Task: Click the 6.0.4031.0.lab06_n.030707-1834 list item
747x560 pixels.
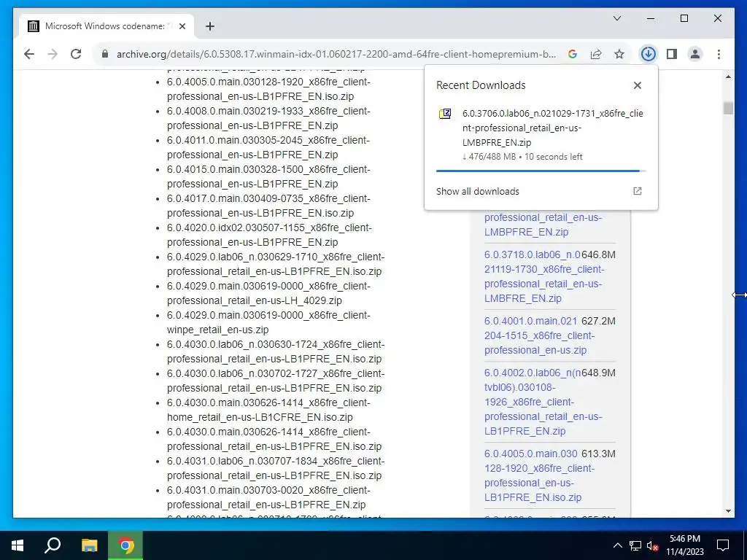Action: (x=275, y=468)
